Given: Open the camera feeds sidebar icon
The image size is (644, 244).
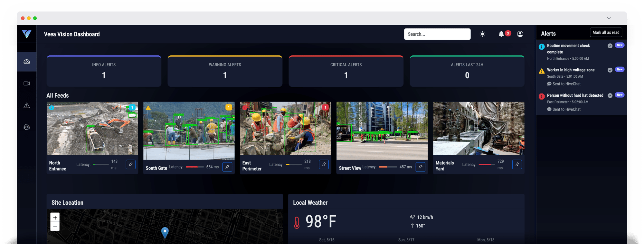Looking at the screenshot, I should click(27, 83).
